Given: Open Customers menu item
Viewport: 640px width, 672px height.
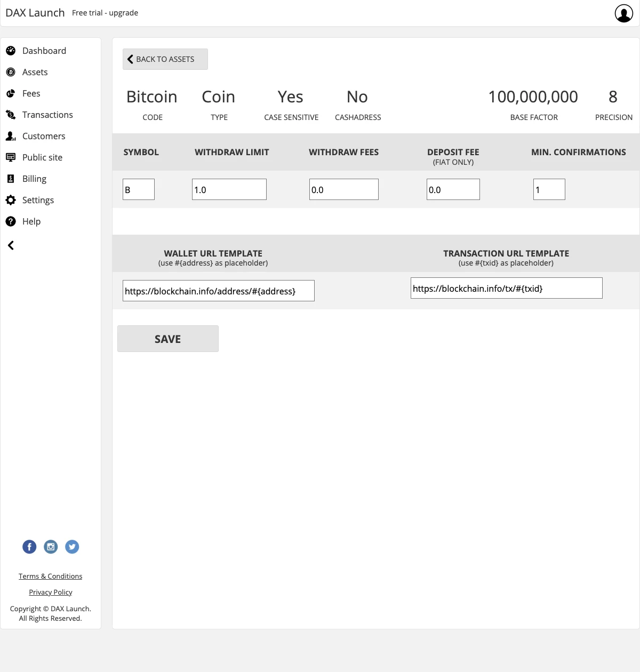Looking at the screenshot, I should (x=44, y=136).
